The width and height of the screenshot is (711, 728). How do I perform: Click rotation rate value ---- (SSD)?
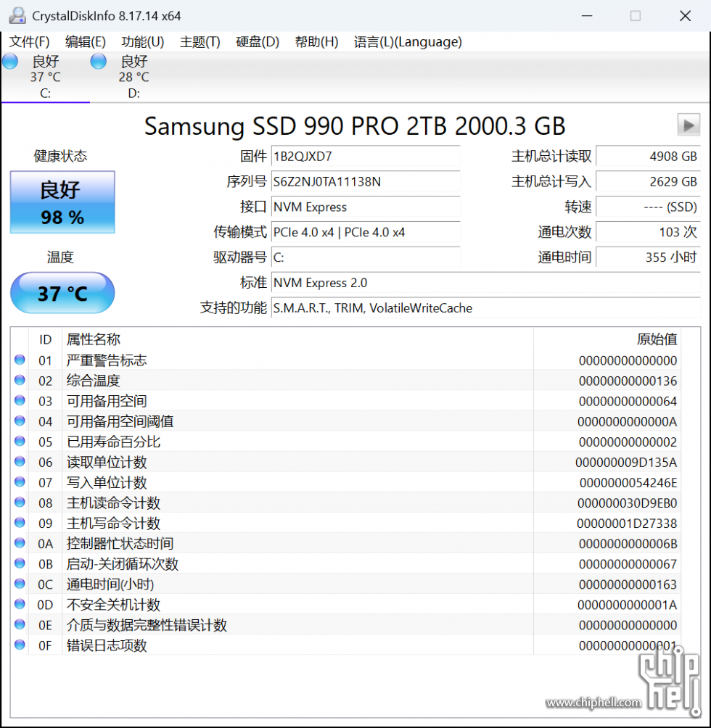pos(649,207)
